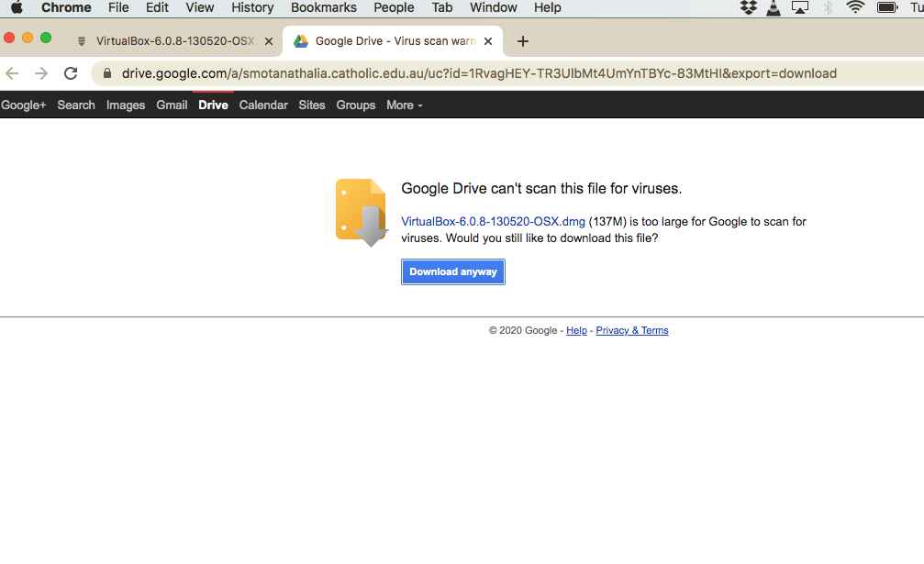Click the heading "Google Drive can't scan this file for viruses."
This screenshot has height=564, width=924.
(541, 188)
